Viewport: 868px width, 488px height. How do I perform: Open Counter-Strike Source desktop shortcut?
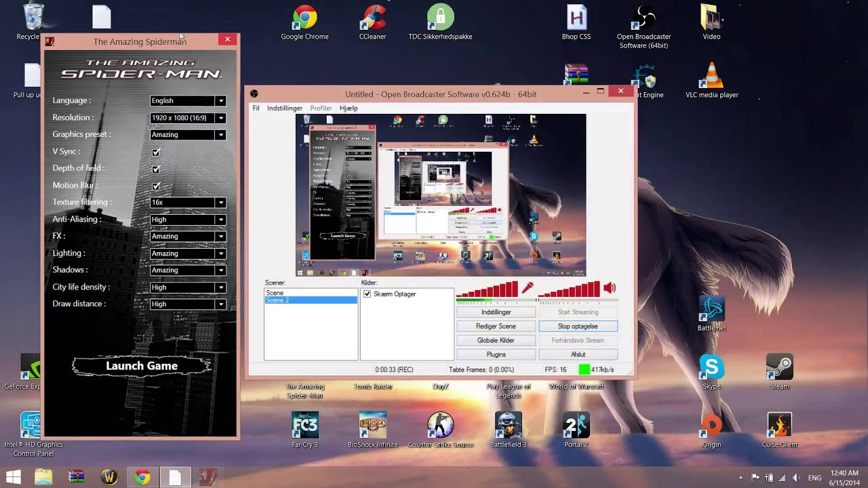tap(440, 430)
